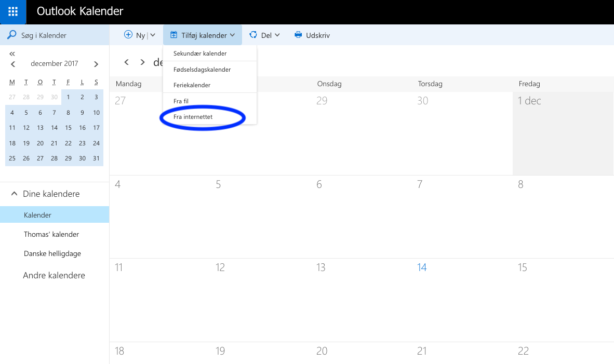614x364 pixels.
Task: Click the search magnifier icon
Action: coord(11,35)
